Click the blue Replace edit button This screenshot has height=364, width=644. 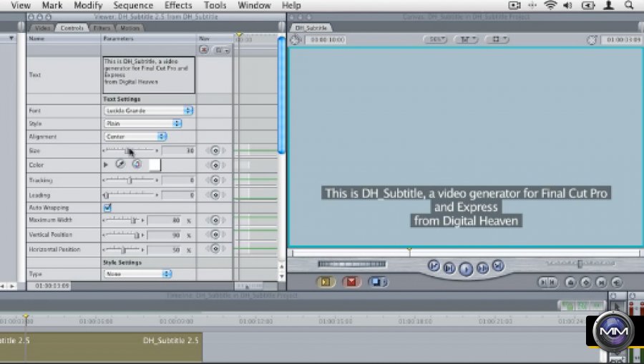[x=377, y=282]
